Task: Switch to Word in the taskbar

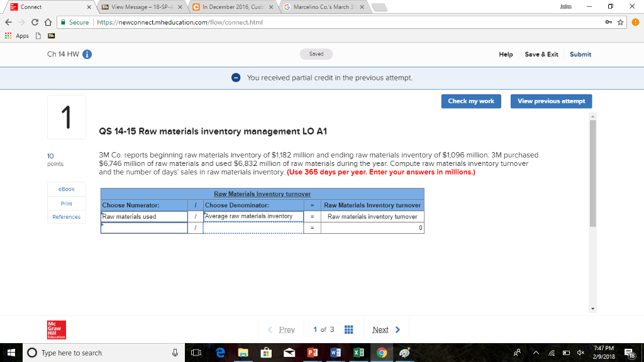Action: (x=336, y=353)
